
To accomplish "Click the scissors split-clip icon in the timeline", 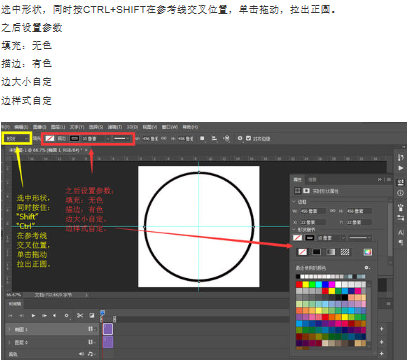I will tap(80, 315).
